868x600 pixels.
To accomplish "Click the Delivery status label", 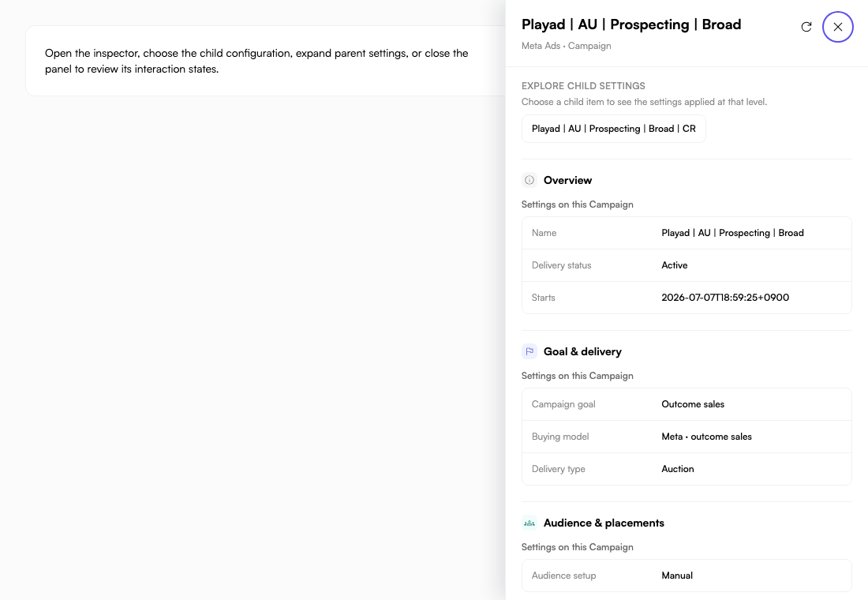I will [561, 264].
